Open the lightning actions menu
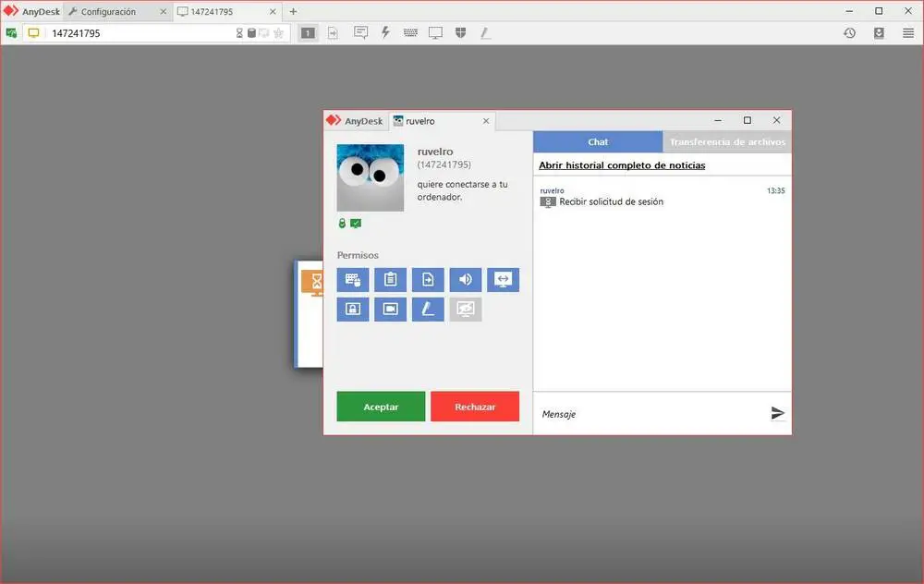This screenshot has height=584, width=924. [x=385, y=32]
